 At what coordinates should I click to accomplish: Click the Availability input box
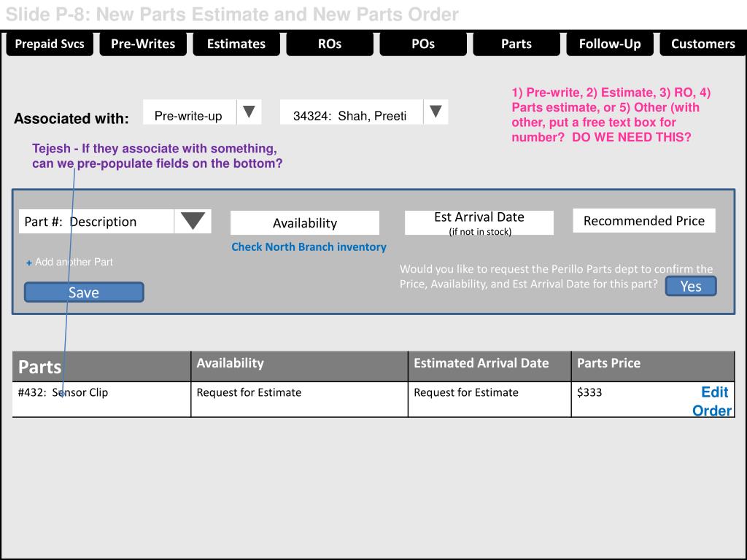point(305,223)
